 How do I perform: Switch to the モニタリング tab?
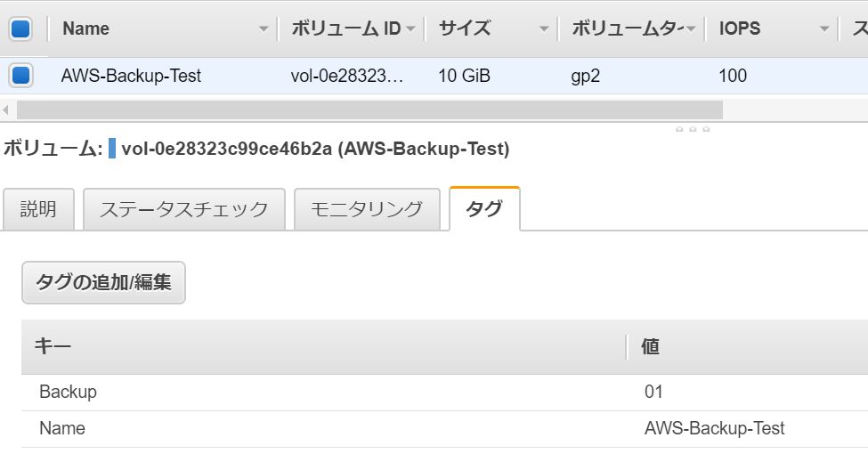(x=366, y=210)
